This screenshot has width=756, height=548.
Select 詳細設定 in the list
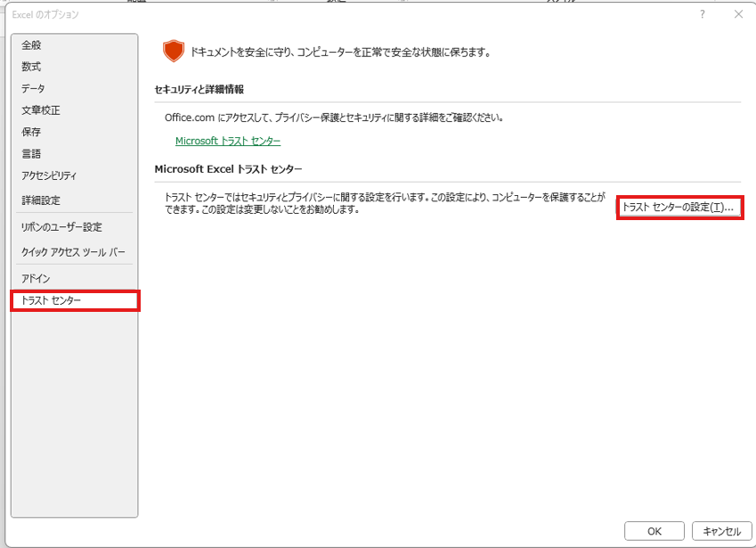[x=41, y=200]
